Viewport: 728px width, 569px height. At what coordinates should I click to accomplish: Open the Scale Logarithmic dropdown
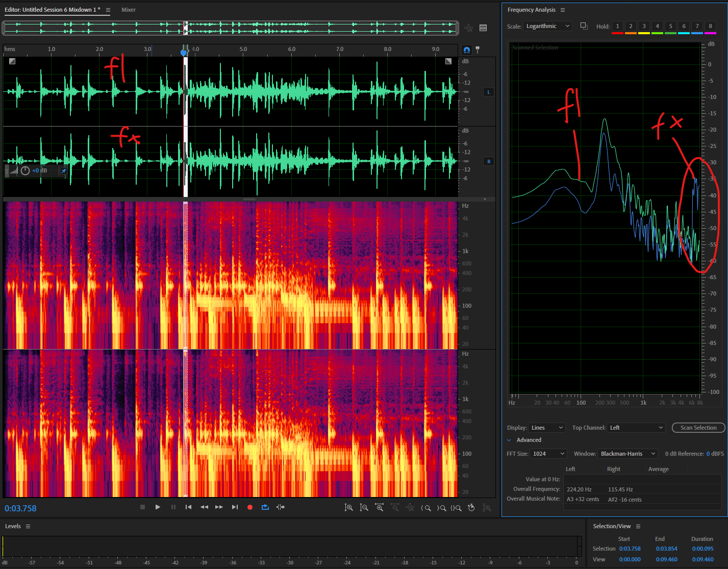[x=547, y=27]
